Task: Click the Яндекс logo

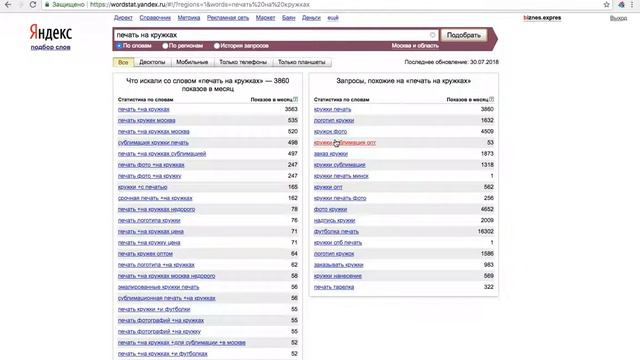Action: 51,33
